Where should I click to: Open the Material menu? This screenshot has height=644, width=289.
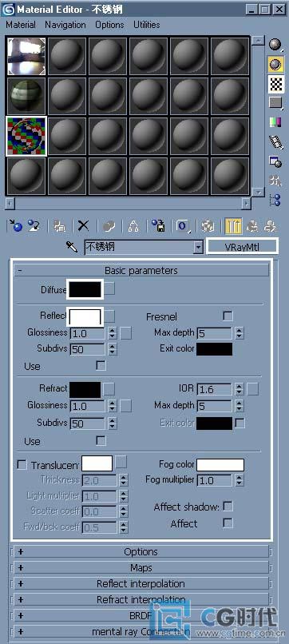[x=21, y=25]
